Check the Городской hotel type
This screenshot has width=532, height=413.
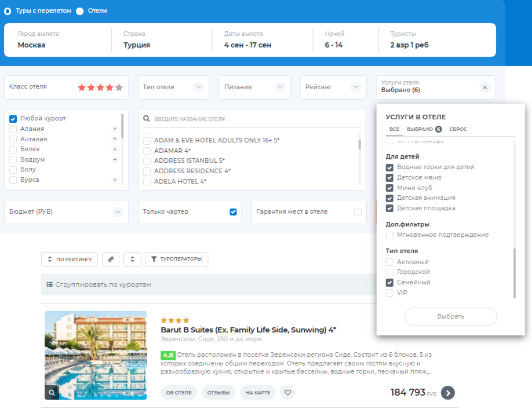[x=389, y=272]
